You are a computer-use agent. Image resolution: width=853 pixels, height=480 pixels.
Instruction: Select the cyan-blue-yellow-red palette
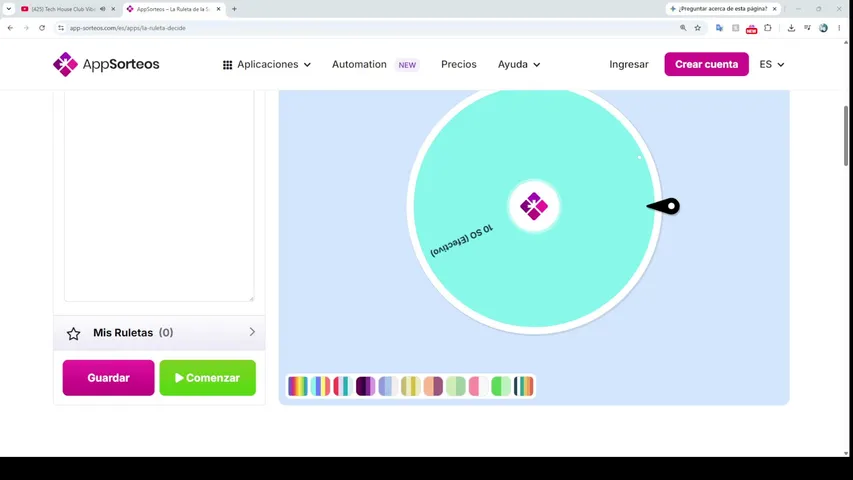coord(320,386)
